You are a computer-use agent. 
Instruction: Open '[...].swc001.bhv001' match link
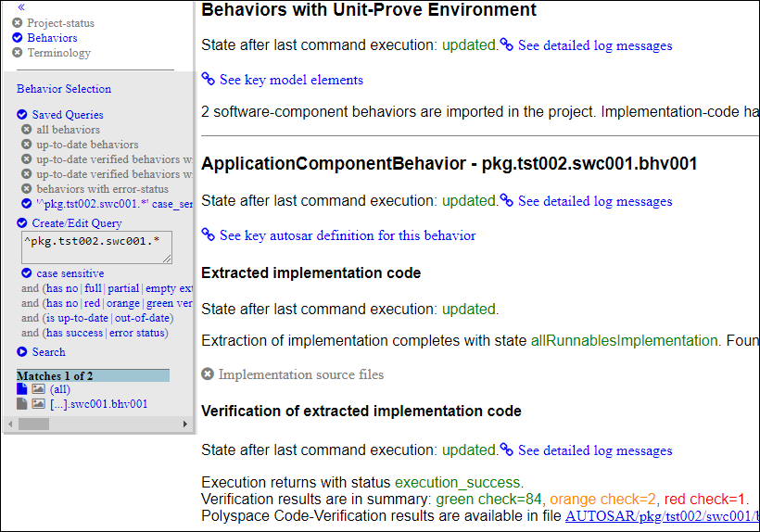98,404
